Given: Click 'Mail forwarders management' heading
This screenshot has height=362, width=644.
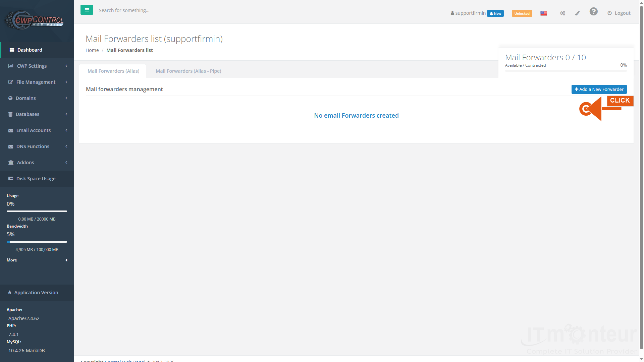Looking at the screenshot, I should [x=124, y=89].
